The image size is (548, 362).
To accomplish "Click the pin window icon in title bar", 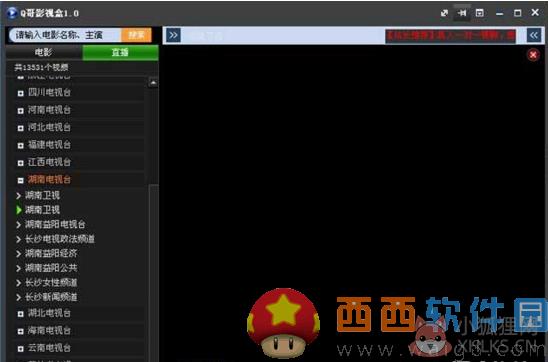I will coord(462,13).
